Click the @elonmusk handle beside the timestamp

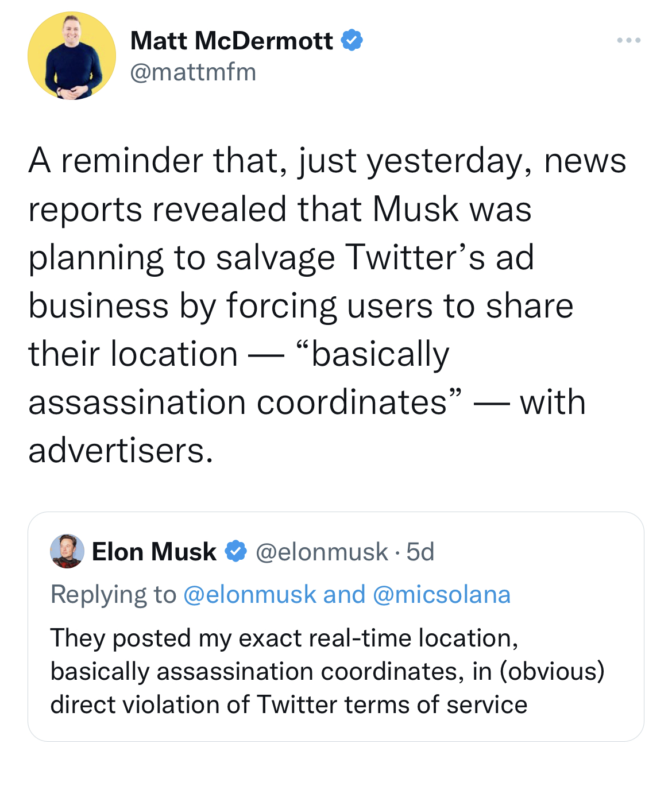click(x=322, y=552)
